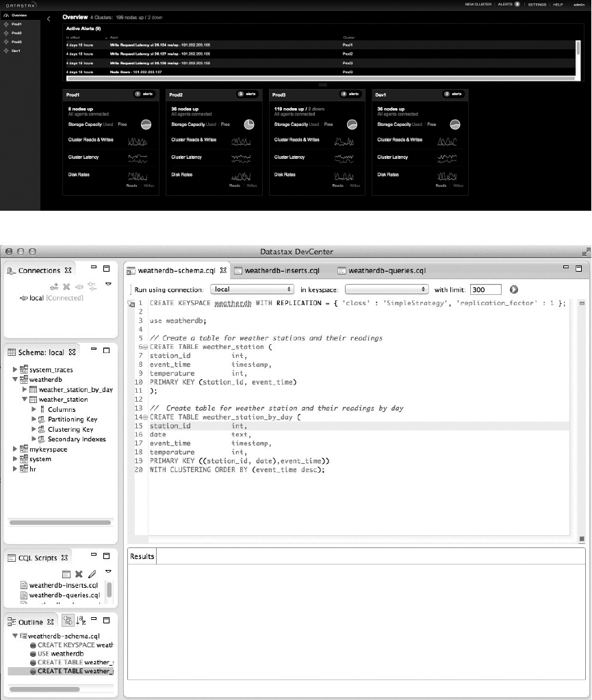Open weatherdb-queries.cql in CQL Scripts list
This screenshot has height=700, width=592.
60,595
